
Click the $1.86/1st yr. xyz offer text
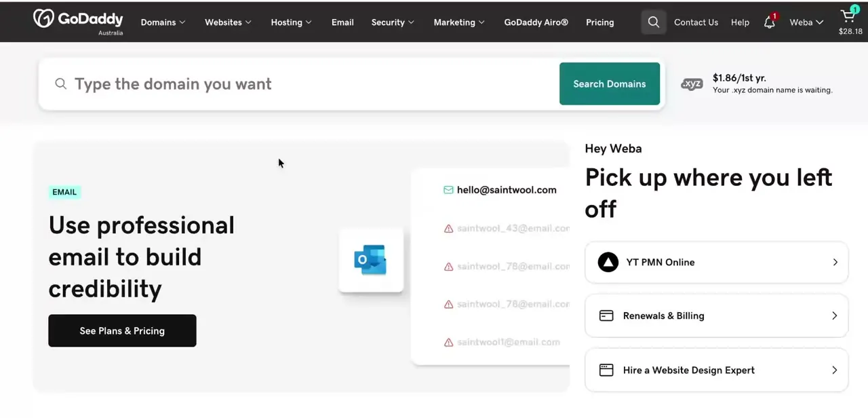[x=739, y=78]
